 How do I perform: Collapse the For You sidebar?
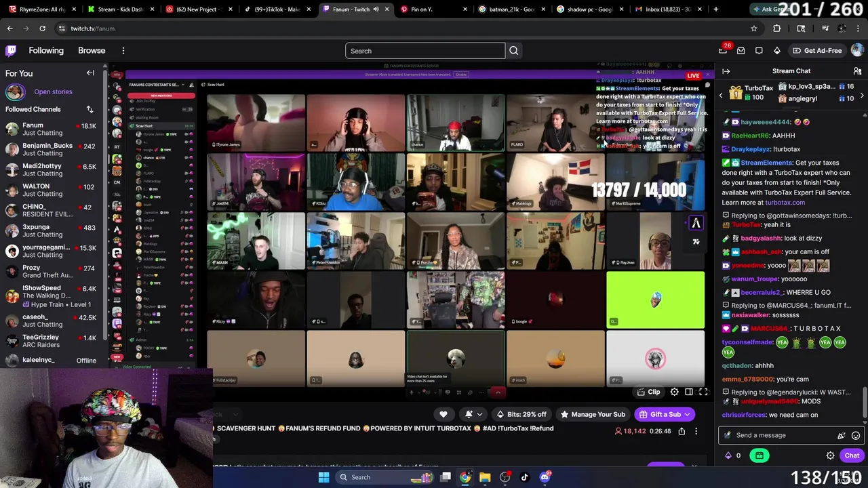tap(90, 73)
